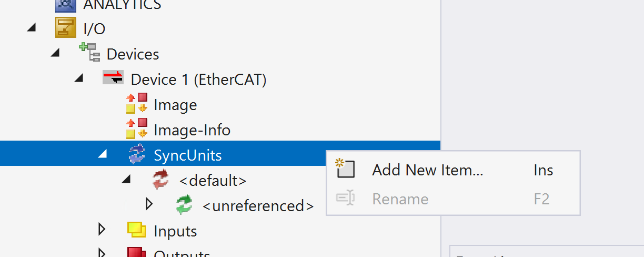Viewport: 644px width, 257px height.
Task: Click the EtherCAT Device 1 icon
Action: [113, 78]
